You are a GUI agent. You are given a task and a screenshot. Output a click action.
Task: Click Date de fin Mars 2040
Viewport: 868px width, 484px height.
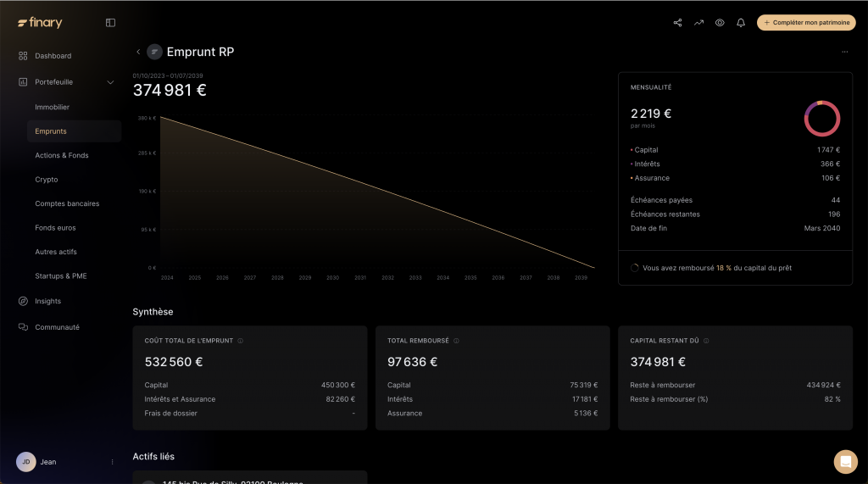click(x=735, y=228)
